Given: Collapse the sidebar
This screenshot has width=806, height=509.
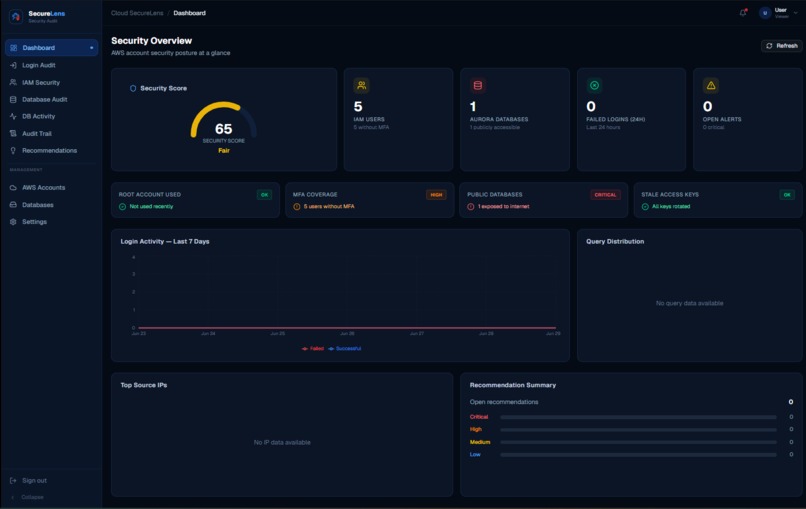Looking at the screenshot, I should 28,497.
